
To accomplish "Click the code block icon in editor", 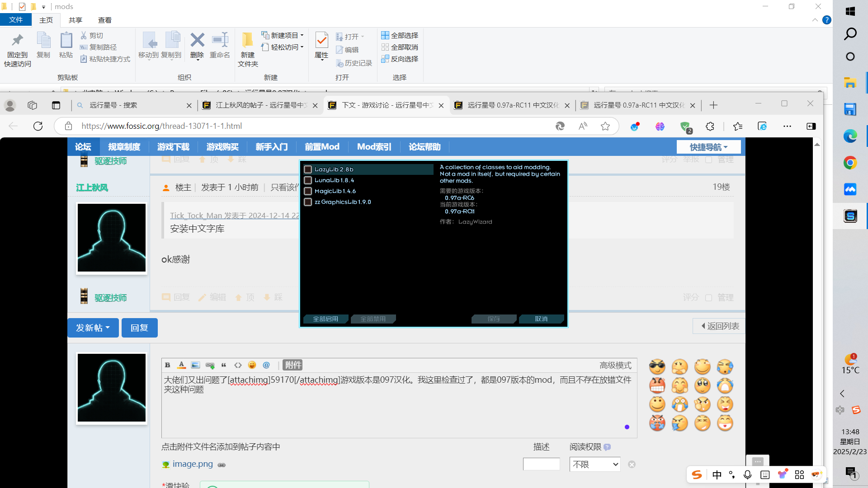I will [x=238, y=365].
